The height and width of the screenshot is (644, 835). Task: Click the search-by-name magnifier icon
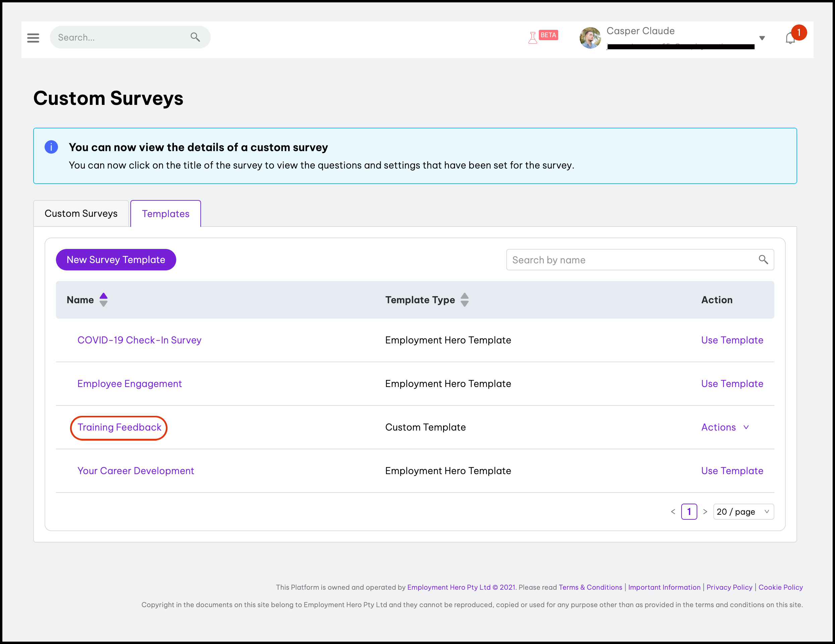(763, 260)
